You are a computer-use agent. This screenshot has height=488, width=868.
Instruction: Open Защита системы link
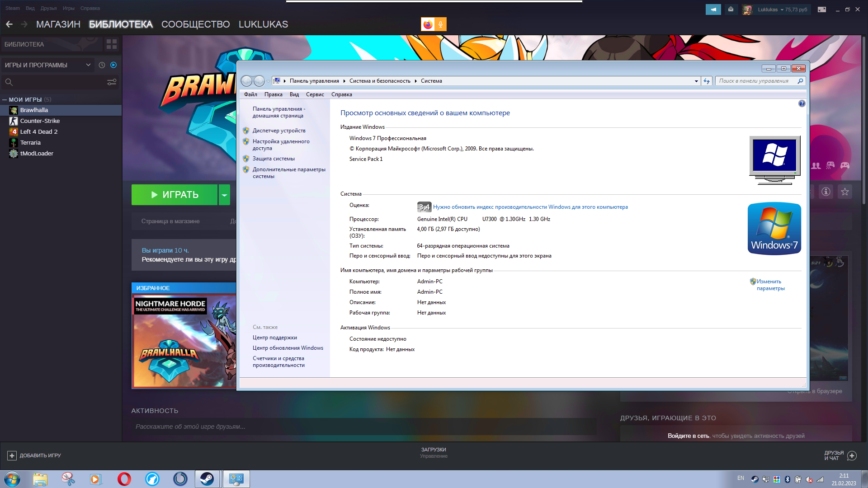pyautogui.click(x=274, y=159)
